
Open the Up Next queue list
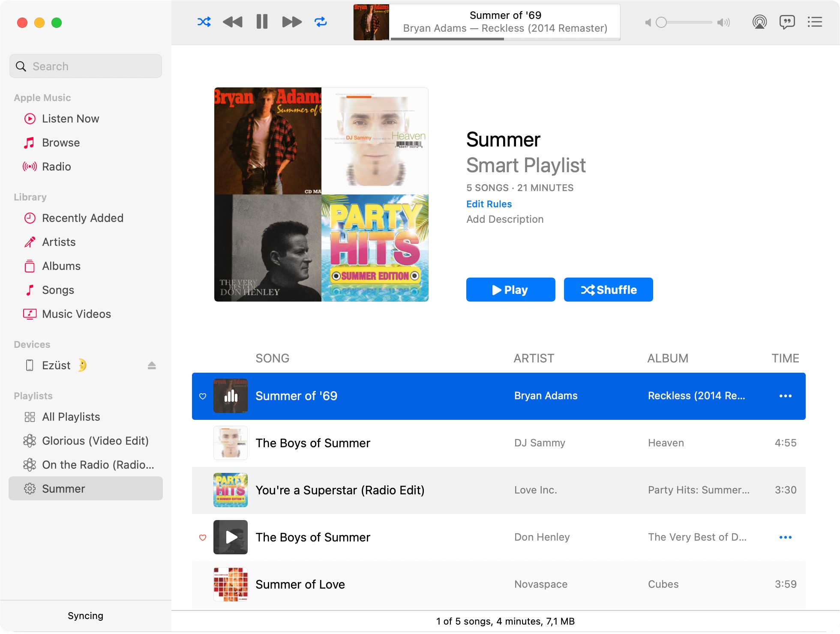click(815, 22)
